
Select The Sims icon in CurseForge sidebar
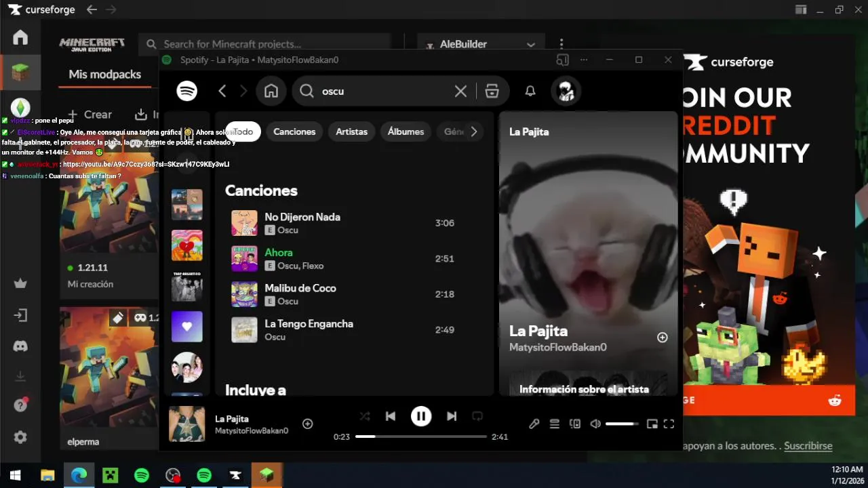[x=20, y=108]
